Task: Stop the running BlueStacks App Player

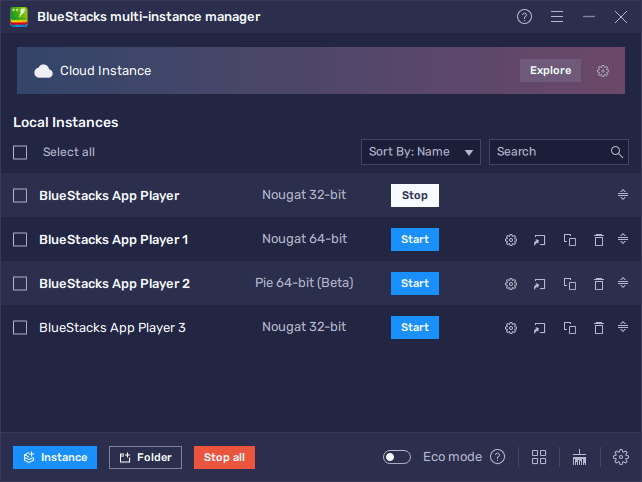Action: point(414,196)
